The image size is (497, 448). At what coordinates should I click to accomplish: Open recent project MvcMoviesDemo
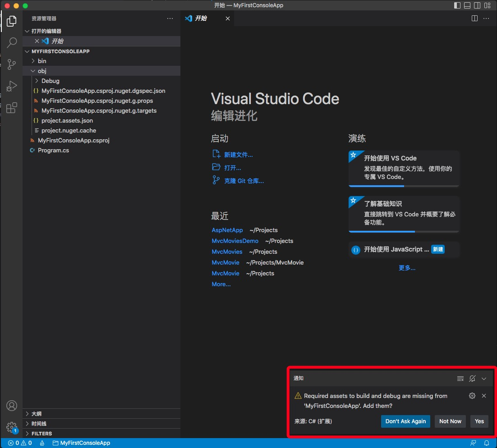pyautogui.click(x=235, y=241)
